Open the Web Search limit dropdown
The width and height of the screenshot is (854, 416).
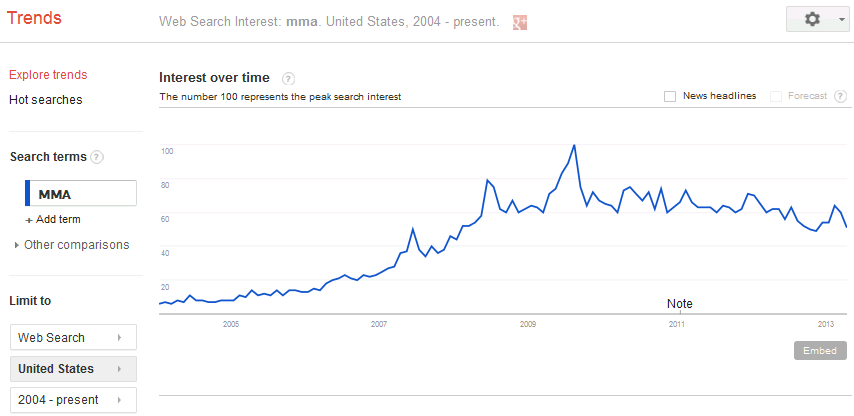[73, 338]
